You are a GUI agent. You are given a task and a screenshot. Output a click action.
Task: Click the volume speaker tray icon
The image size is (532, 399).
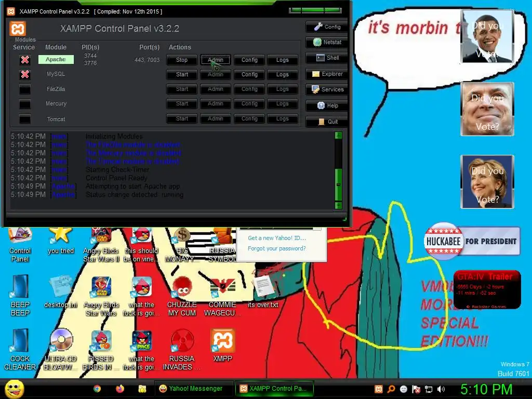[x=441, y=389]
